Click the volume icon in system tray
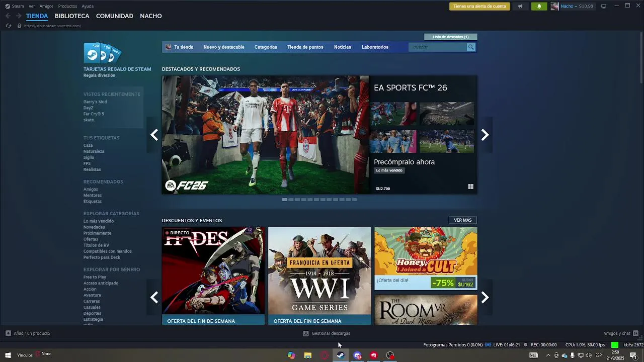Screen dimensions: 644x362 tap(588, 355)
